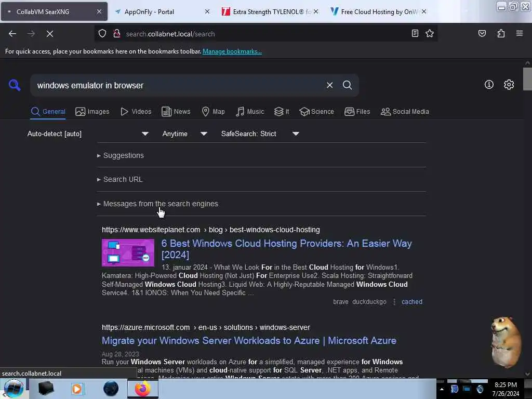The image size is (532, 399).
Task: Click the hamster desktop mascot
Action: click(x=506, y=342)
